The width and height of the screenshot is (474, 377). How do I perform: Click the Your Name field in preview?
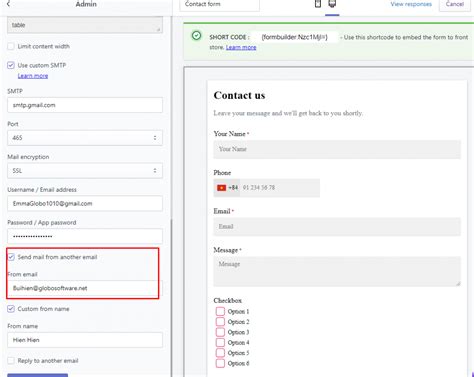coord(337,149)
